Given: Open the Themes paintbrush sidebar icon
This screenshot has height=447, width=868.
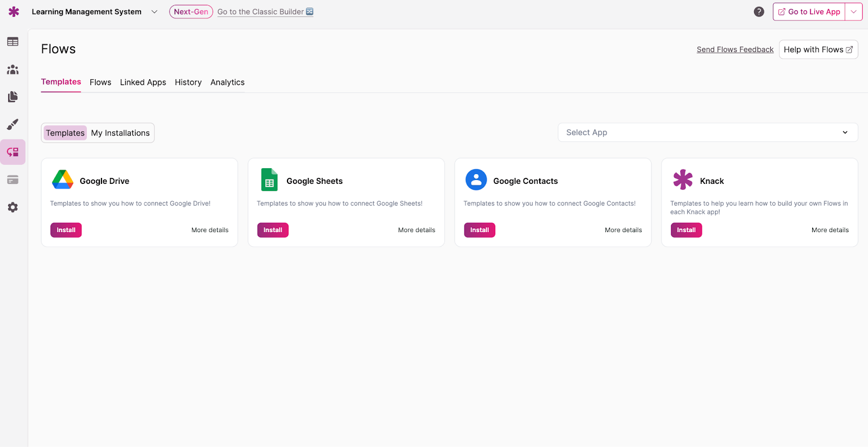Looking at the screenshot, I should (x=12, y=124).
